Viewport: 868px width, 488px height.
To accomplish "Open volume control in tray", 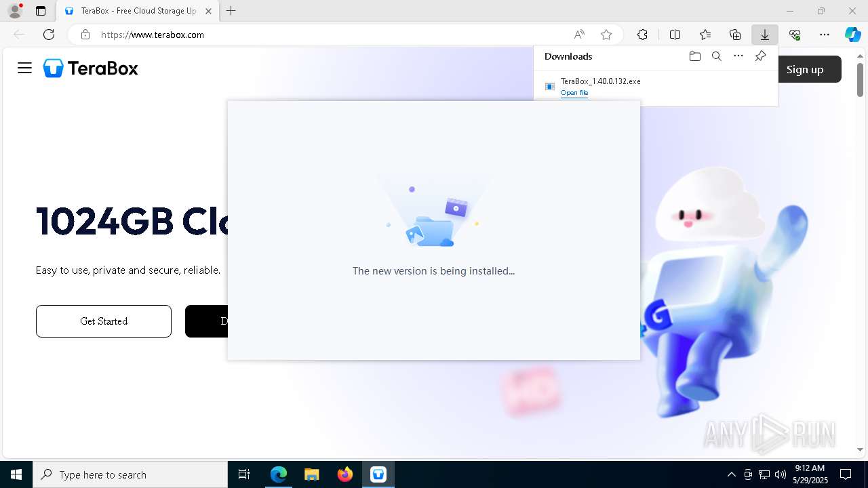I will 781,474.
